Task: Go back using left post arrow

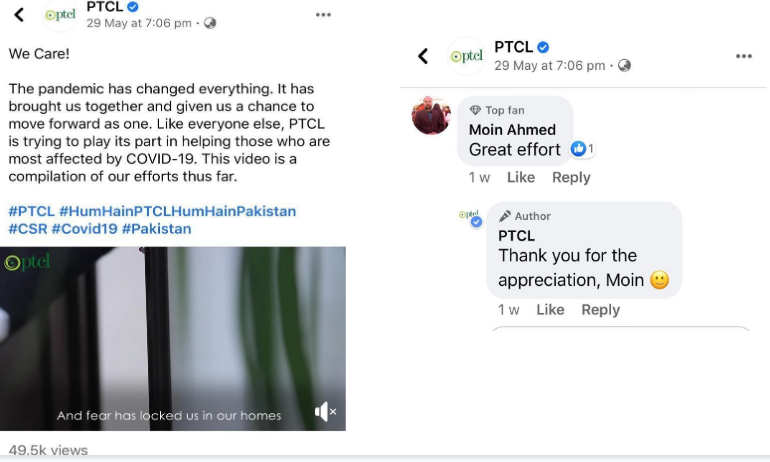Action: coord(18,15)
